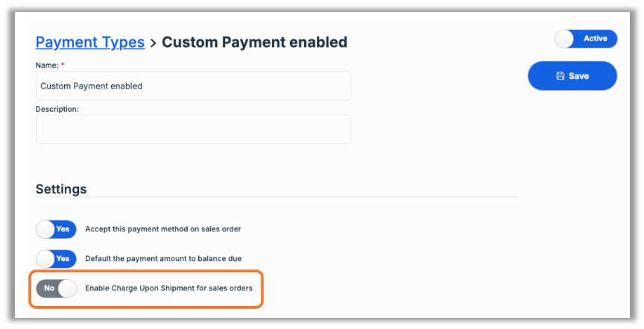This screenshot has width=644, height=329.
Task: Go back to Payment Types list
Action: tap(89, 42)
